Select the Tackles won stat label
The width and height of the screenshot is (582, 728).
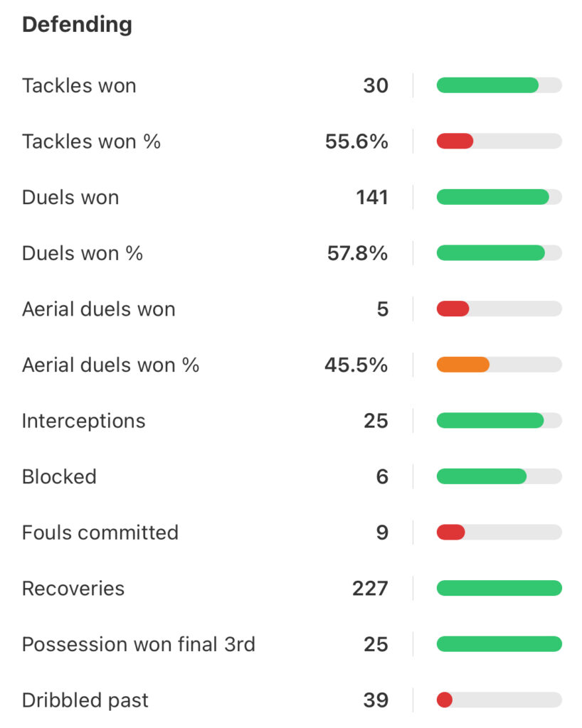(80, 85)
